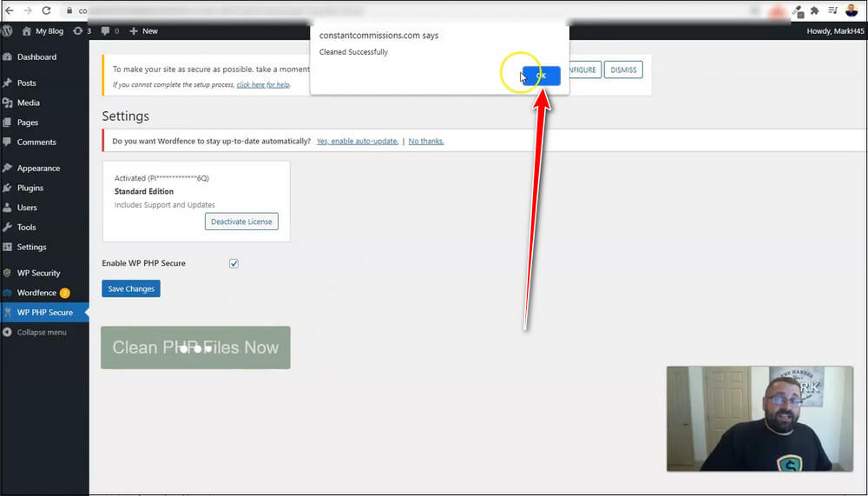This screenshot has height=496, width=868.
Task: Reload the page with refresh icon
Action: [47, 10]
